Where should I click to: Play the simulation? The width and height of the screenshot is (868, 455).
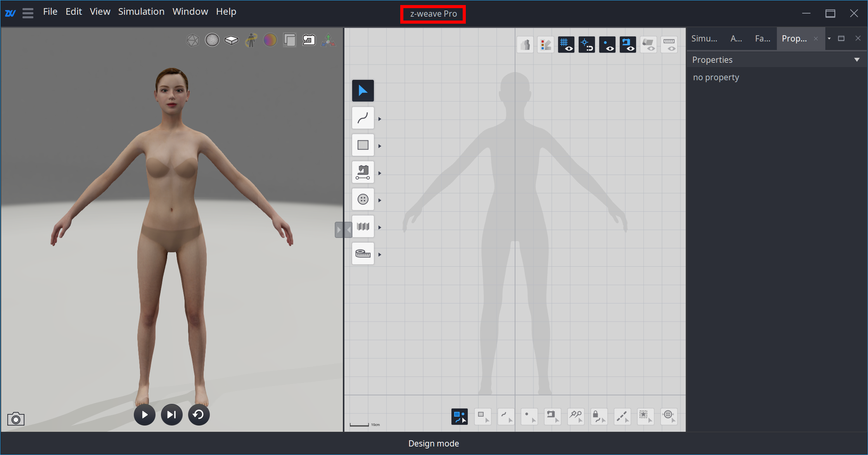[145, 415]
